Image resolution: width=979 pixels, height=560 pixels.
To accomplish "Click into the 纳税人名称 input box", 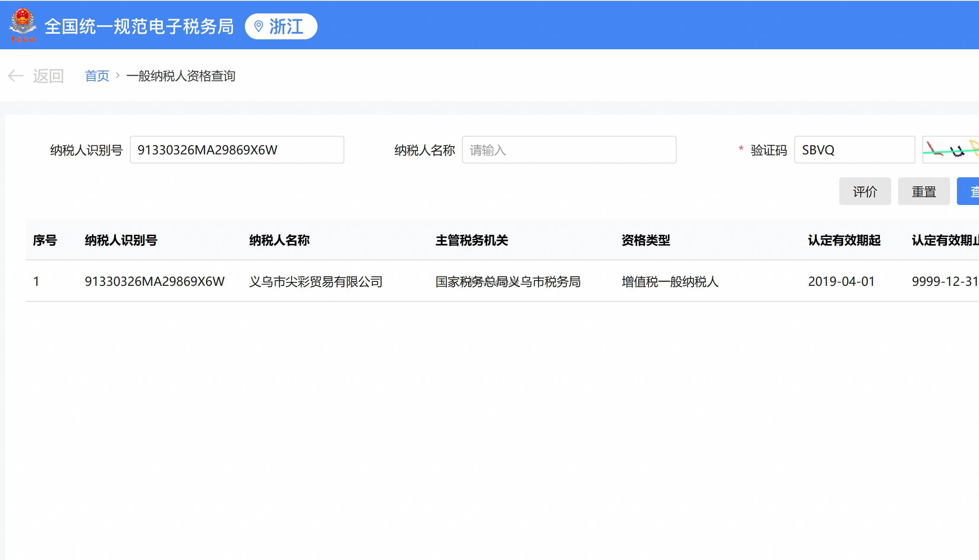I will pyautogui.click(x=568, y=150).
